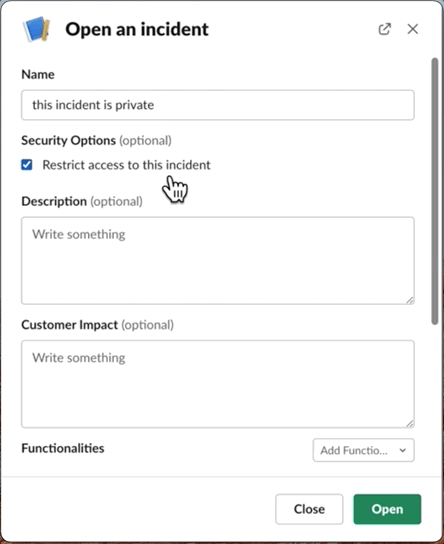Focus the Customer Impact text area

click(x=218, y=384)
